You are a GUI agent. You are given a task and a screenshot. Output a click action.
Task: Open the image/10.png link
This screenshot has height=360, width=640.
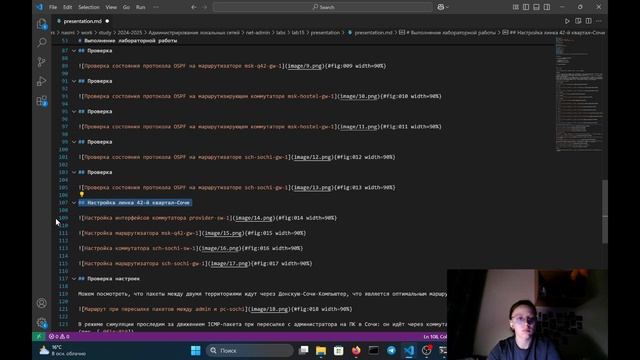click(x=359, y=96)
